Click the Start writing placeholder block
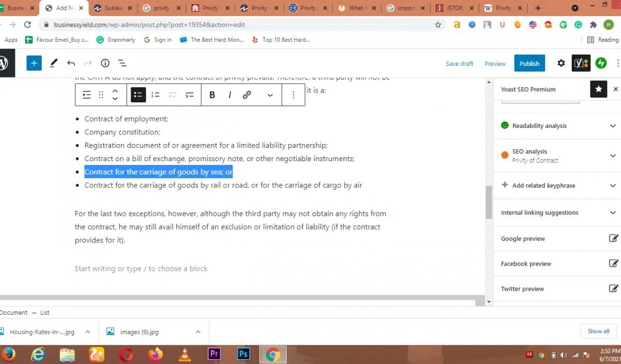 tap(141, 269)
